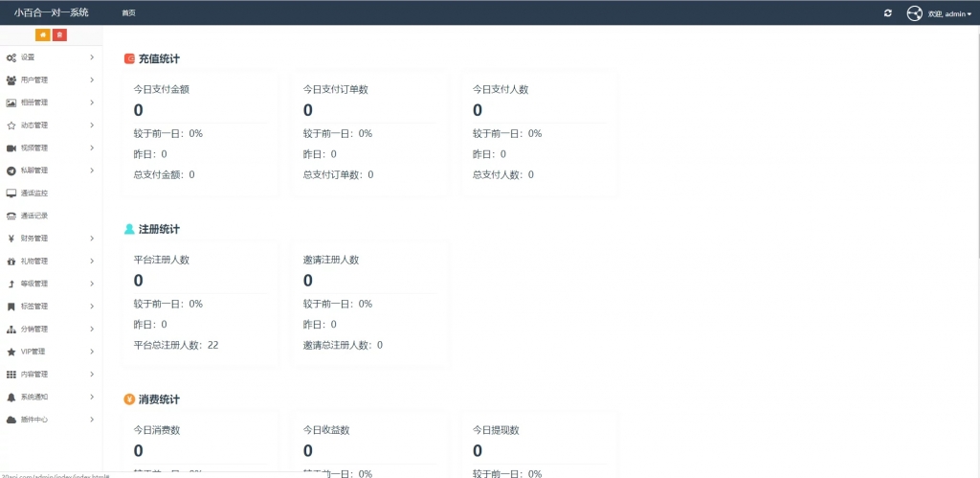Expand the 用户管理 chevron arrow

click(92, 80)
